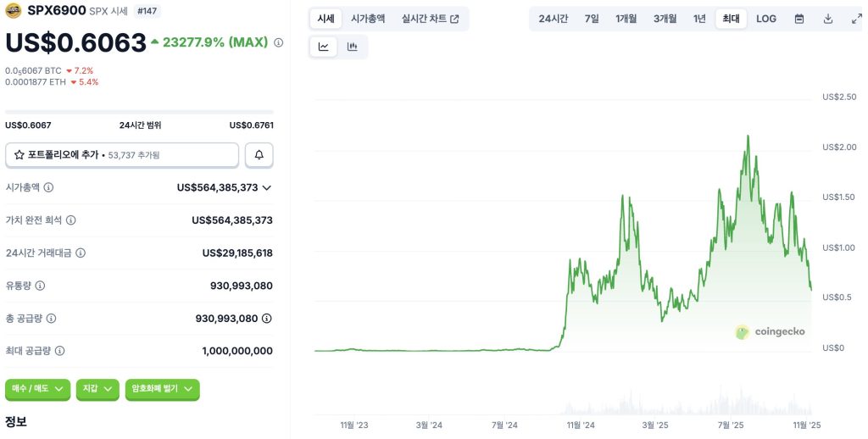The height and width of the screenshot is (439, 868).
Task: Toggle the LOG scale option
Action: tap(765, 19)
